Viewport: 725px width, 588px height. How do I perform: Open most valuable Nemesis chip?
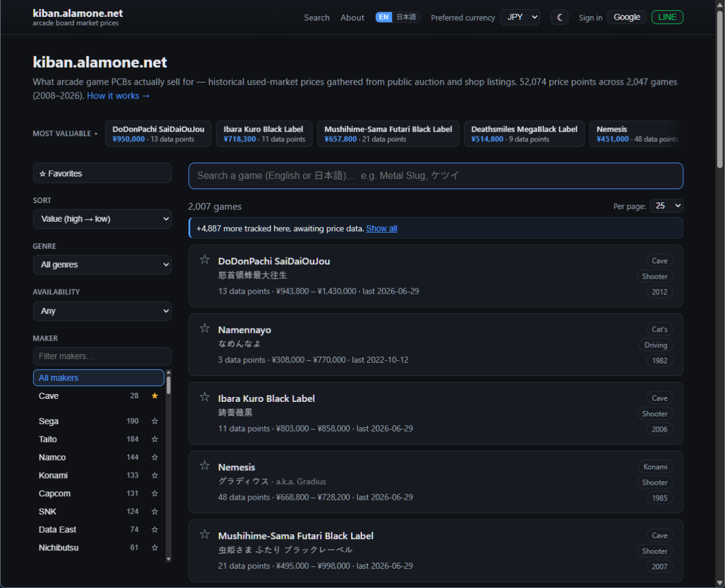pyautogui.click(x=636, y=134)
